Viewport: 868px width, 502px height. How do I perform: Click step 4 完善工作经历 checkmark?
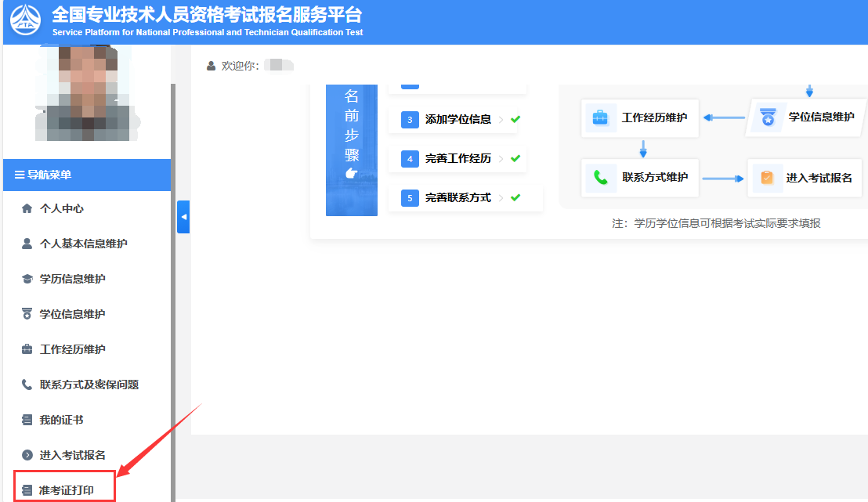click(x=515, y=159)
